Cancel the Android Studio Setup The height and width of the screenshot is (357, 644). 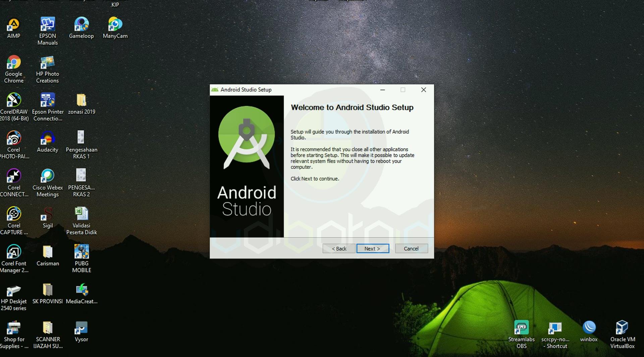[411, 249]
